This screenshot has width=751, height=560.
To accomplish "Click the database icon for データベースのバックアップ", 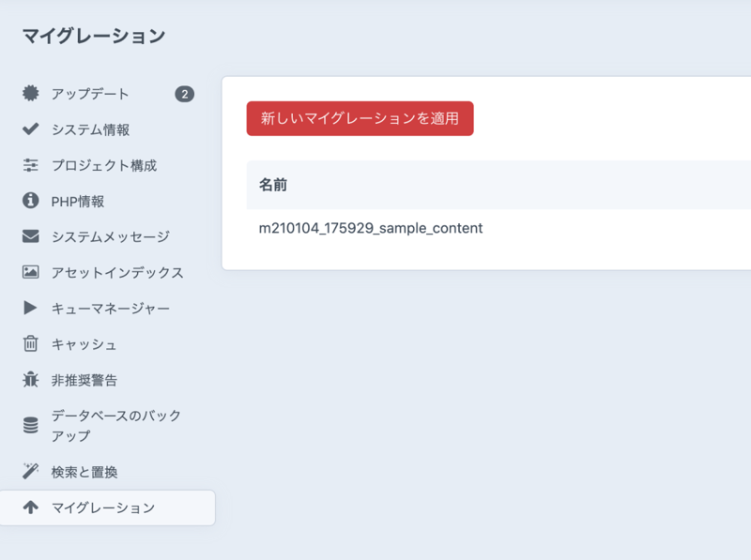I will (31, 426).
